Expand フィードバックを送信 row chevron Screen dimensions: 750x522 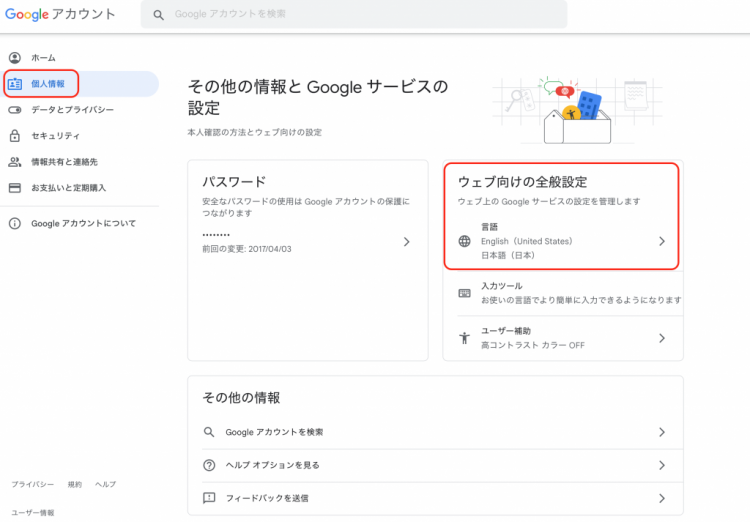[x=662, y=498]
